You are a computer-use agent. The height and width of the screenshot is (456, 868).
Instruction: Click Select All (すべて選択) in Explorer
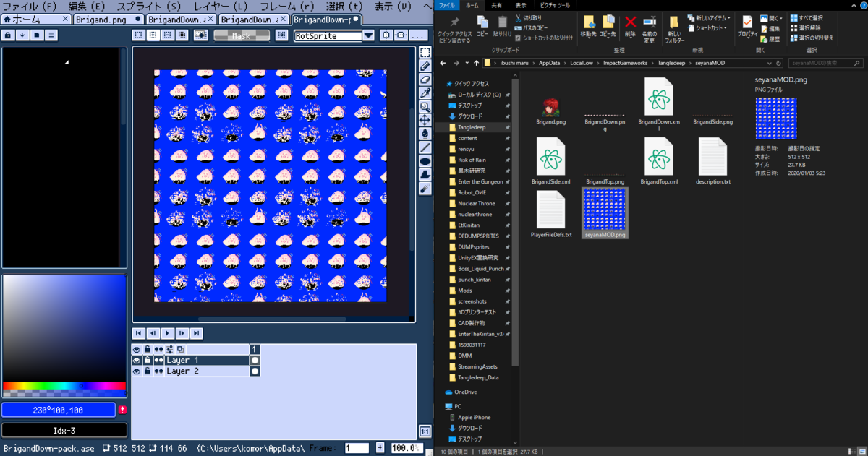[806, 17]
